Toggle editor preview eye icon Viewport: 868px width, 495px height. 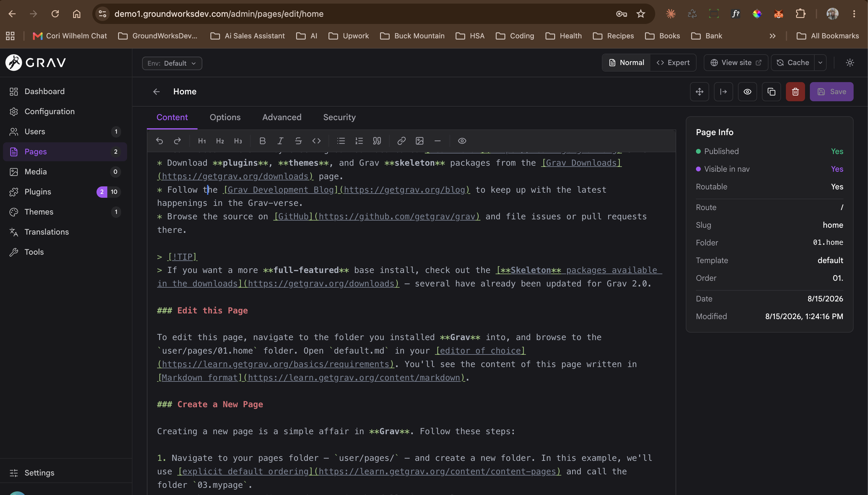[462, 141]
